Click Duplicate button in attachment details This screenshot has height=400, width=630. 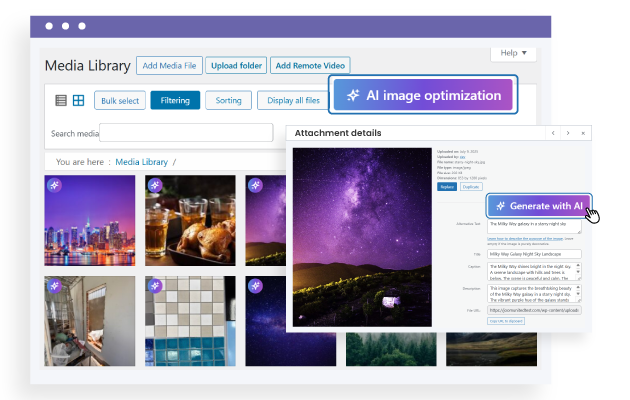tap(471, 187)
